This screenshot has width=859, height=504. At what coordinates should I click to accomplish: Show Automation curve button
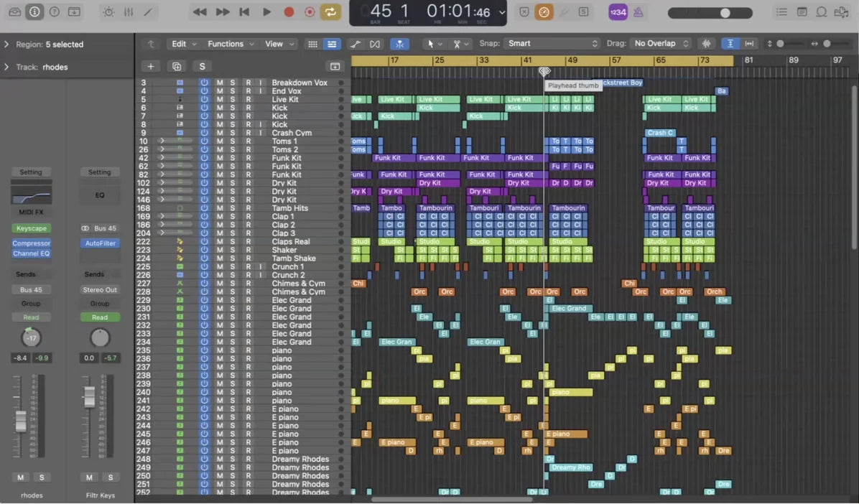click(356, 44)
